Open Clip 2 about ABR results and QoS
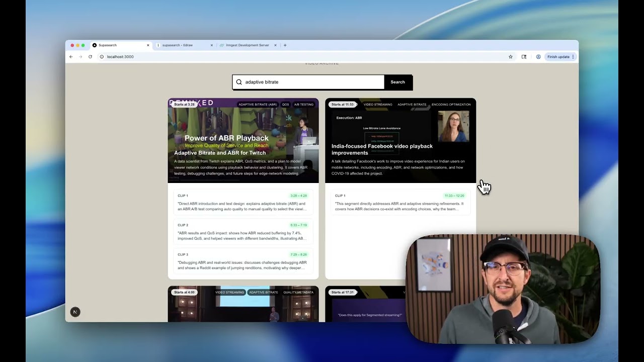The image size is (644, 362). point(243,231)
